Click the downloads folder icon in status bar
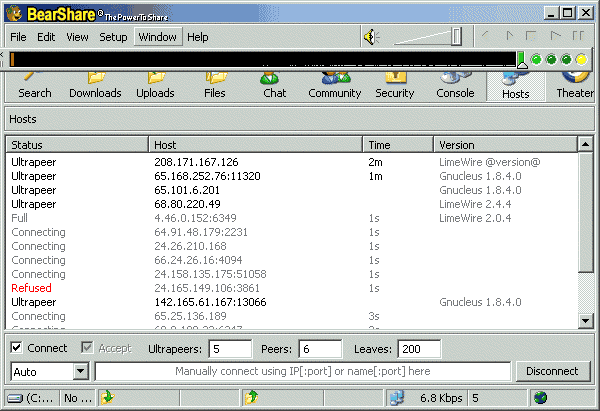This screenshot has height=411, width=600. [x=108, y=398]
